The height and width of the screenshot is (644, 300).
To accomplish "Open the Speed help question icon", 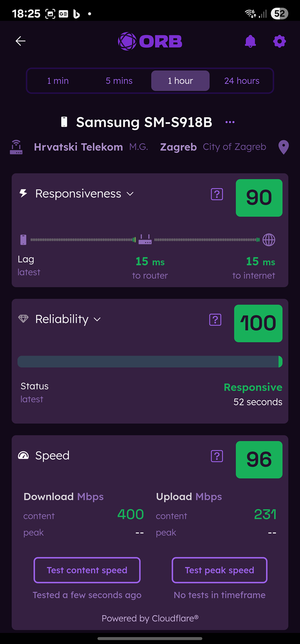I will point(217,456).
